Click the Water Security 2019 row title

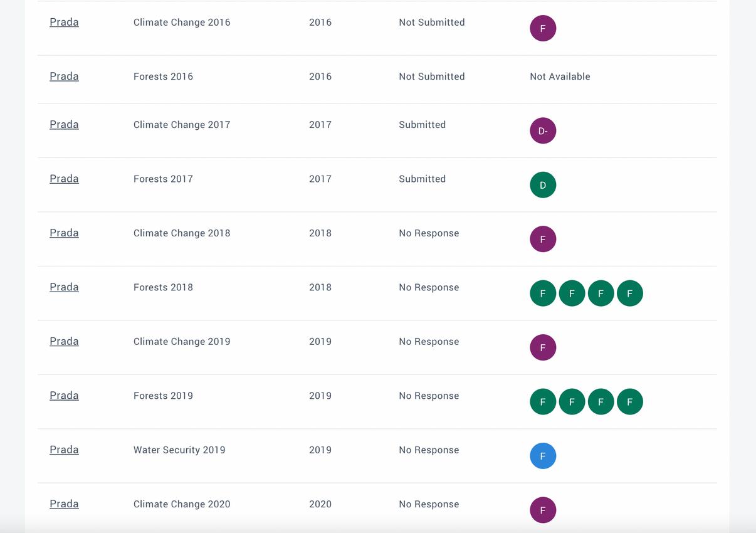[x=179, y=450]
